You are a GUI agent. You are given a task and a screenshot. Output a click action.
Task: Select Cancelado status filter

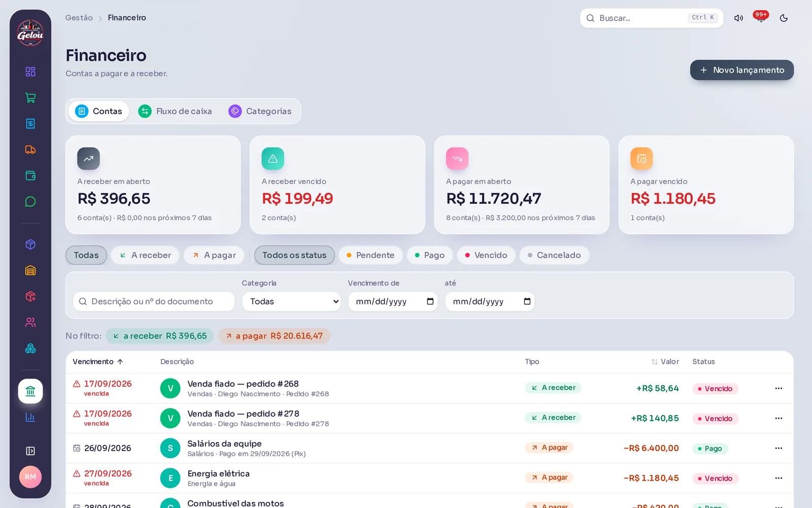[x=554, y=255]
